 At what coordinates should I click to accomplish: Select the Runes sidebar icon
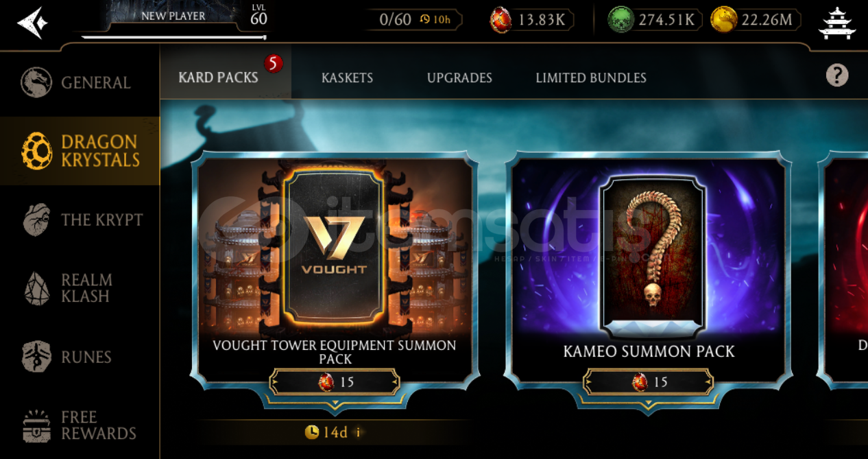36,357
